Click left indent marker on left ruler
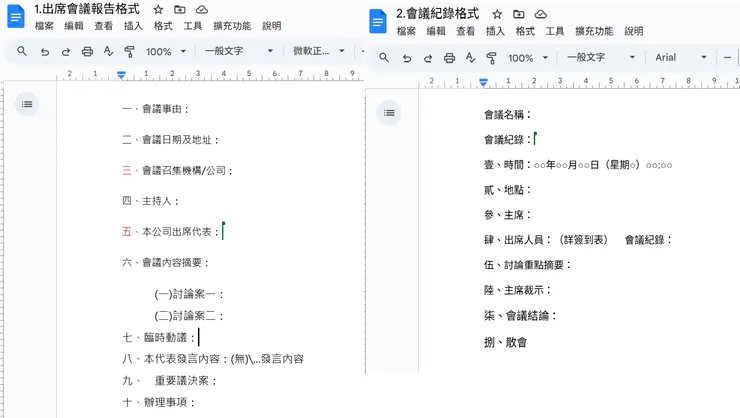740x418 pixels. (121, 75)
